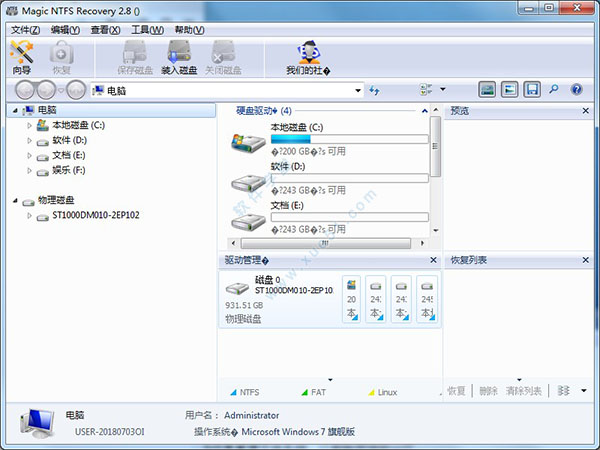The height and width of the screenshot is (450, 600).
Task: Click the Linux legend label
Action: 387,392
